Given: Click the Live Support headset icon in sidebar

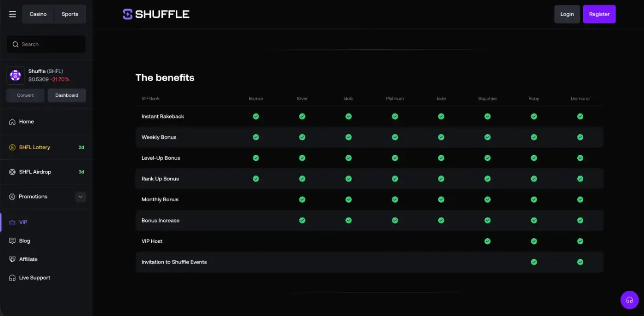Looking at the screenshot, I should click(12, 278).
